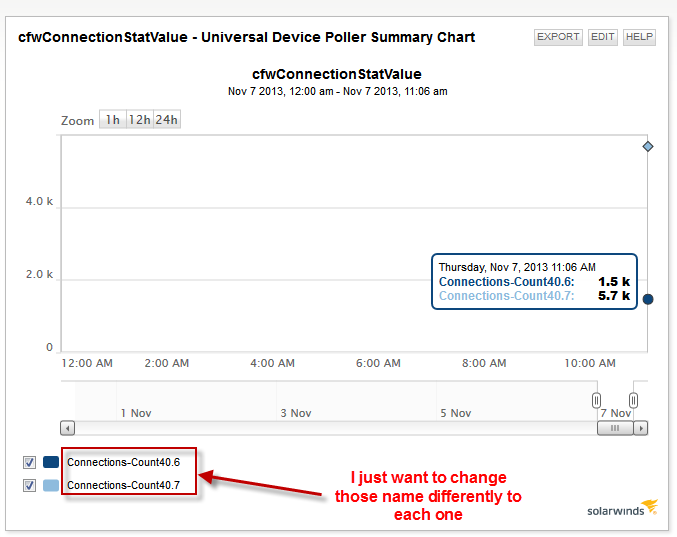Image resolution: width=677 pixels, height=537 pixels.
Task: Set zoom to 1h
Action: click(113, 120)
